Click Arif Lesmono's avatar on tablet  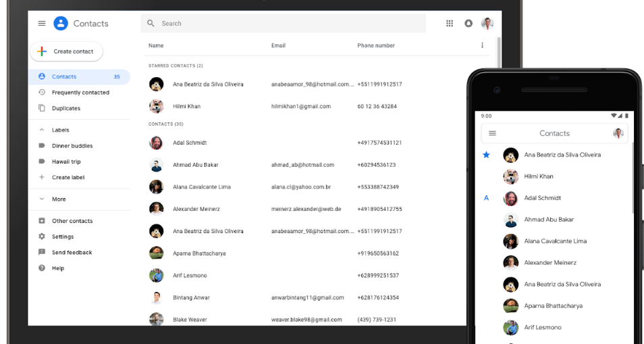pyautogui.click(x=156, y=275)
